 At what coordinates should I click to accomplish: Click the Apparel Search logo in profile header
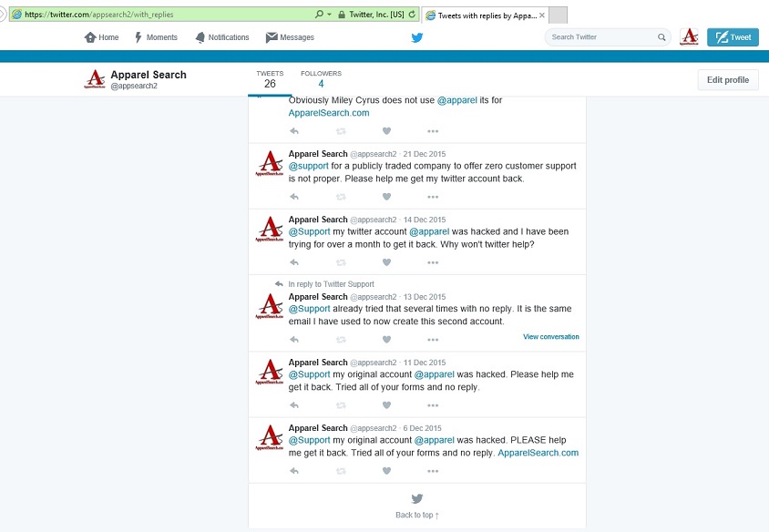point(95,79)
